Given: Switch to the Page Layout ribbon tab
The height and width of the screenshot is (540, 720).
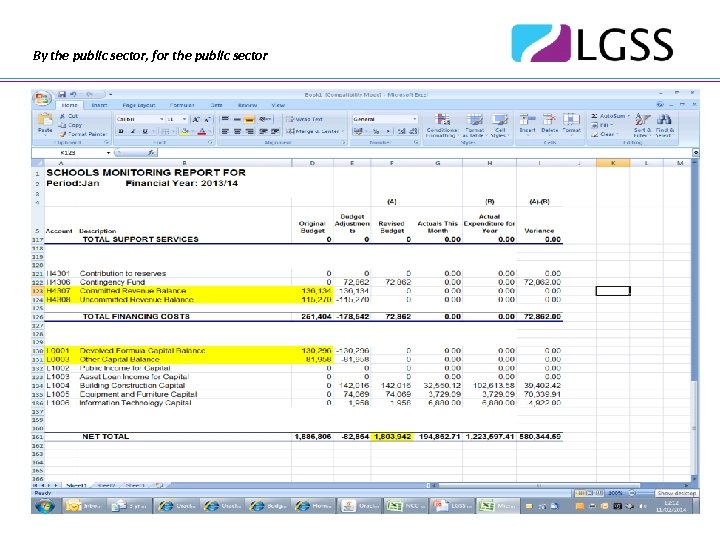Looking at the screenshot, I should (x=139, y=105).
